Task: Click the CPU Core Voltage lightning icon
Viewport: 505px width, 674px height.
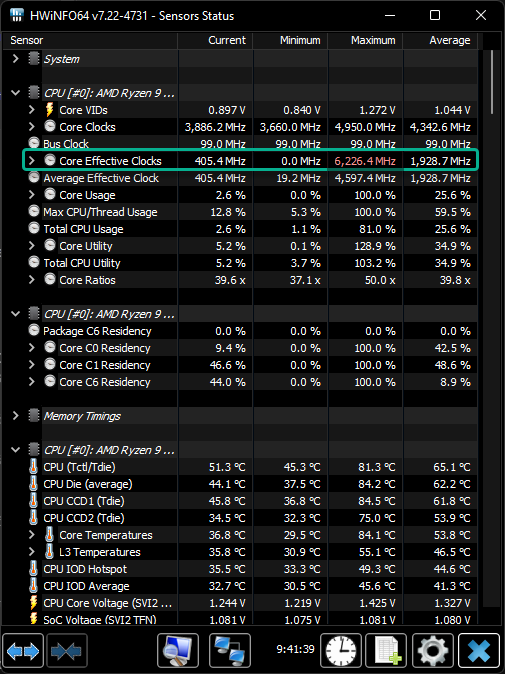Action: [x=34, y=603]
